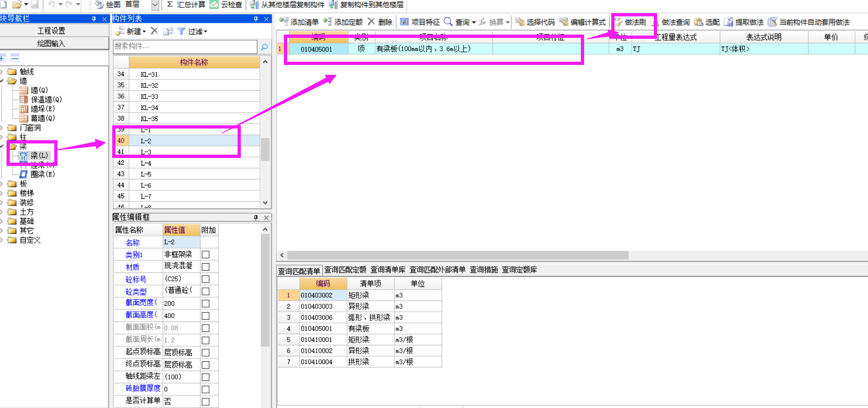Open the 查询 dropdown arrow

click(474, 22)
